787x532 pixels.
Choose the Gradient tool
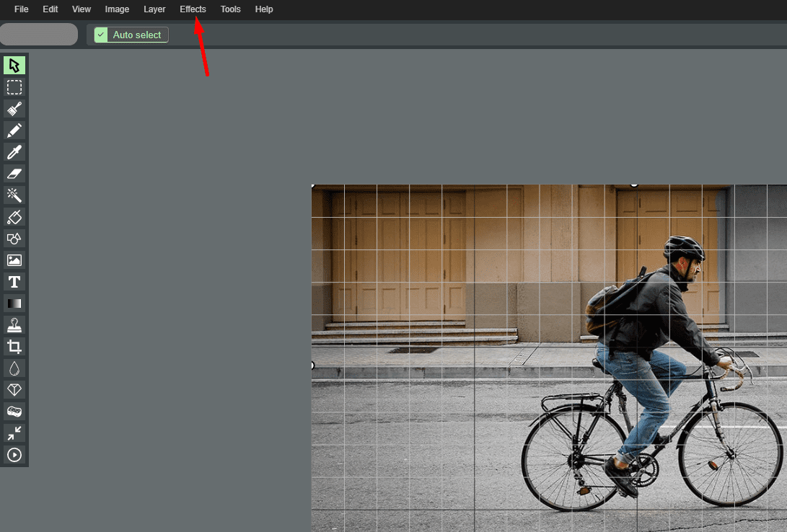tap(14, 303)
